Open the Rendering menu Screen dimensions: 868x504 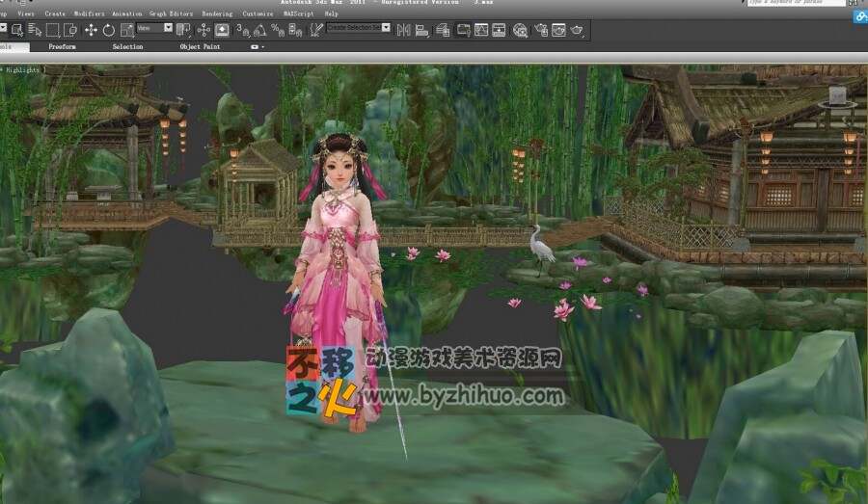coord(217,13)
